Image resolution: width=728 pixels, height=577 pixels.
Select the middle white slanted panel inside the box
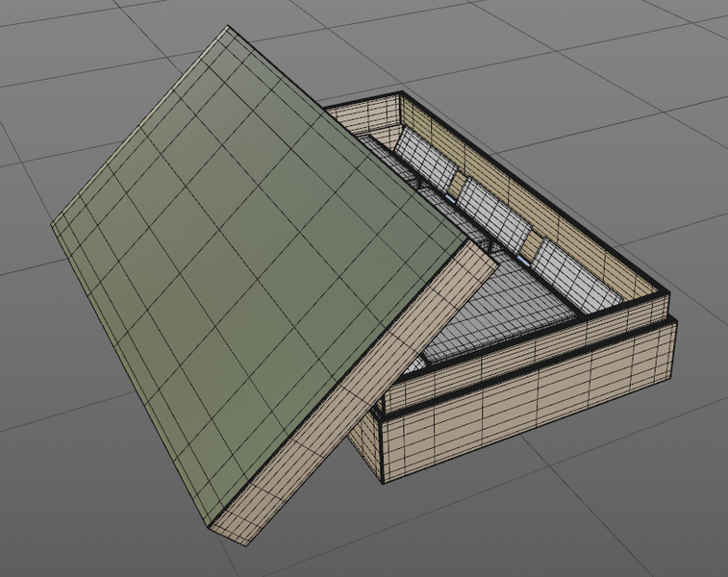point(494,215)
